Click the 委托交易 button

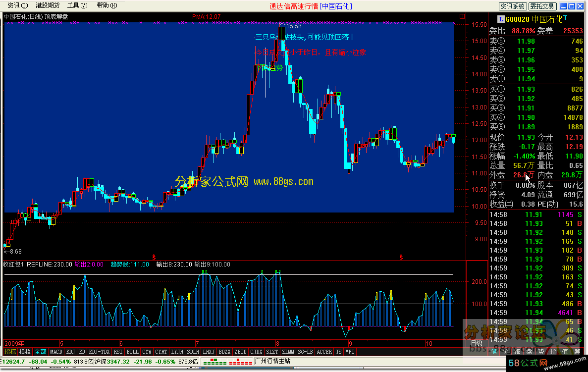pos(541,6)
